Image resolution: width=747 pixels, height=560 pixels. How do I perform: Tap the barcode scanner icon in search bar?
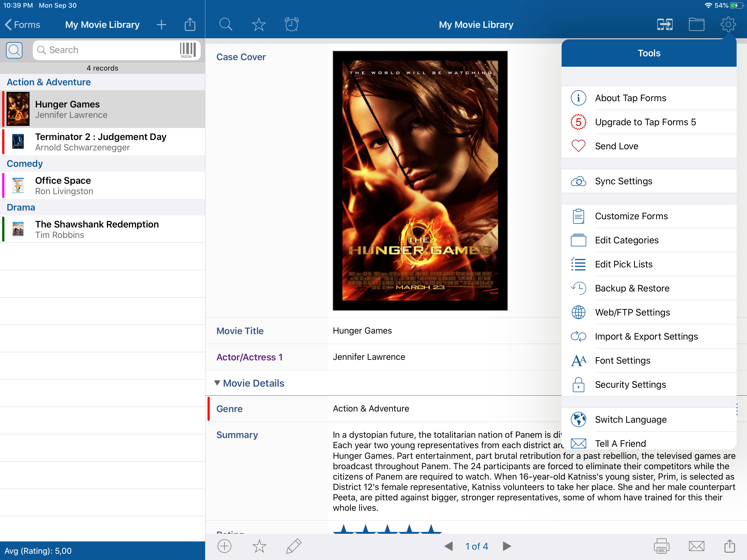[x=188, y=50]
